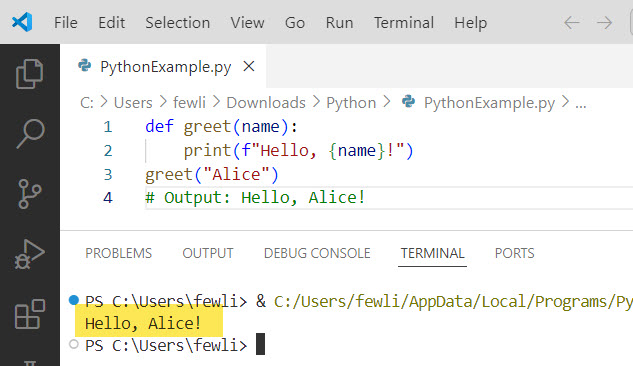Screen dimensions: 633x366
Task: Open the Extensions view
Action: 30,314
